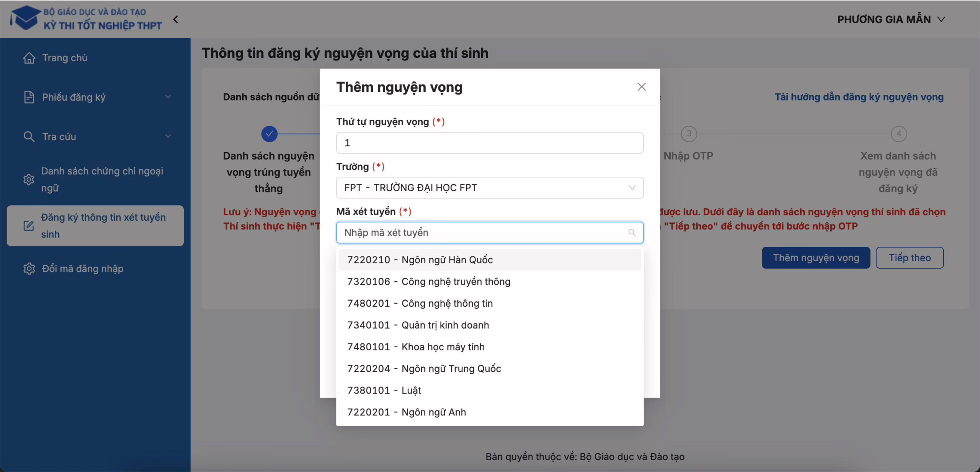The width and height of the screenshot is (980, 472).
Task: Collapse sidebar with the back arrow icon
Action: point(176,20)
